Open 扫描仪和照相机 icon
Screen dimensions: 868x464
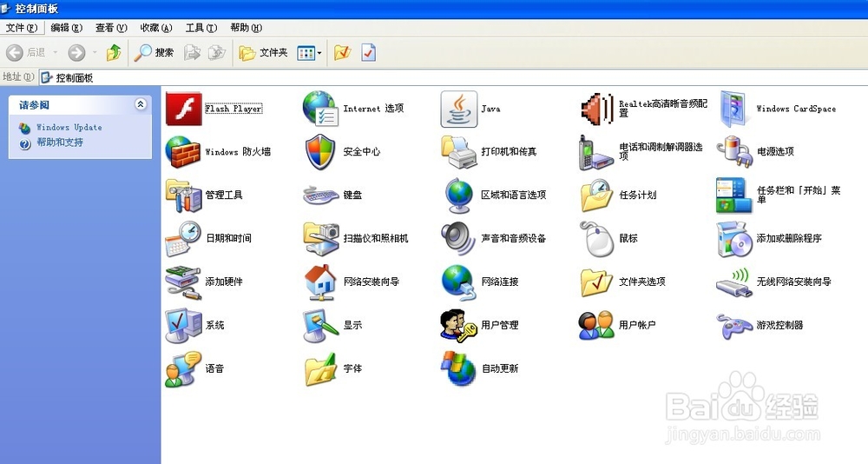[x=321, y=238]
